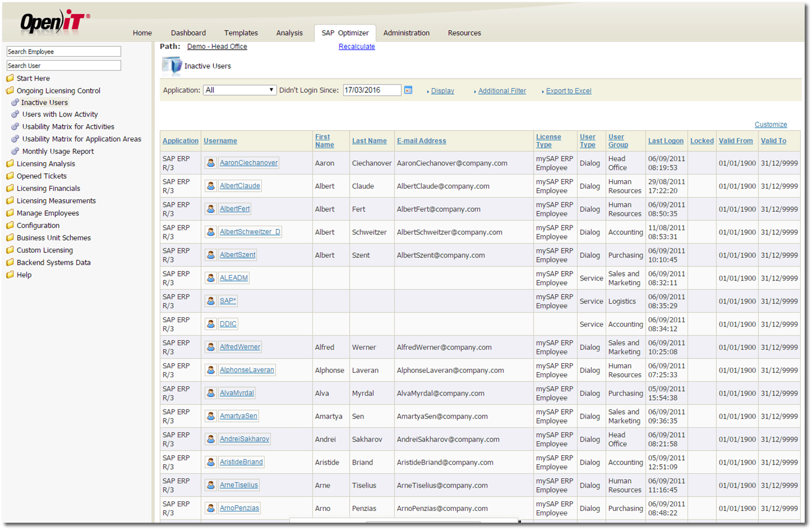The width and height of the screenshot is (812, 530).
Task: Click the user icon beside AlphonseLaveran
Action: click(x=211, y=371)
